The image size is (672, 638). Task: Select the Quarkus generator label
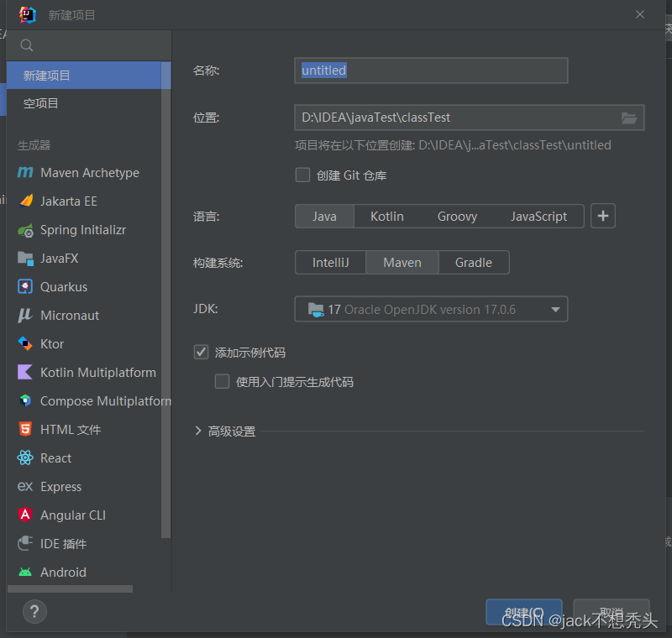pyautogui.click(x=64, y=287)
